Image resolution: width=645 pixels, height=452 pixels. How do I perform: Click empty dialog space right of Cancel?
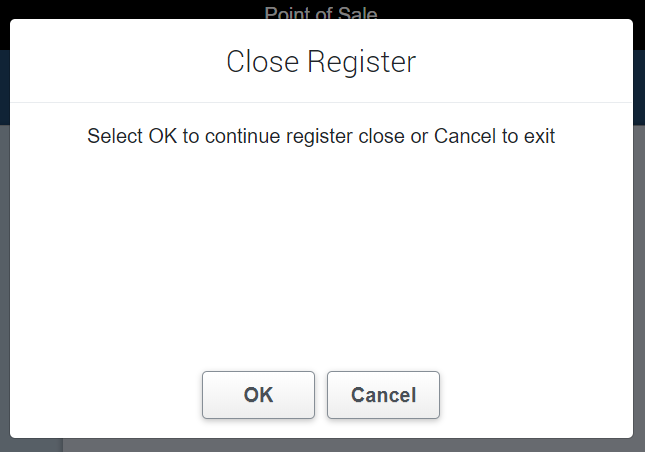point(540,395)
